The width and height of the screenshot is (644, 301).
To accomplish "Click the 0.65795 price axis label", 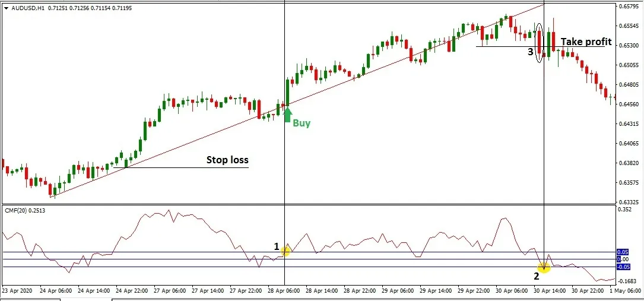I will pyautogui.click(x=629, y=6).
